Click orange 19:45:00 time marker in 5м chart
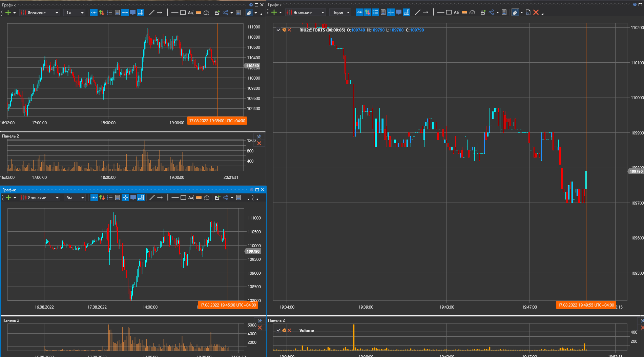The image size is (644, 357). point(228,305)
